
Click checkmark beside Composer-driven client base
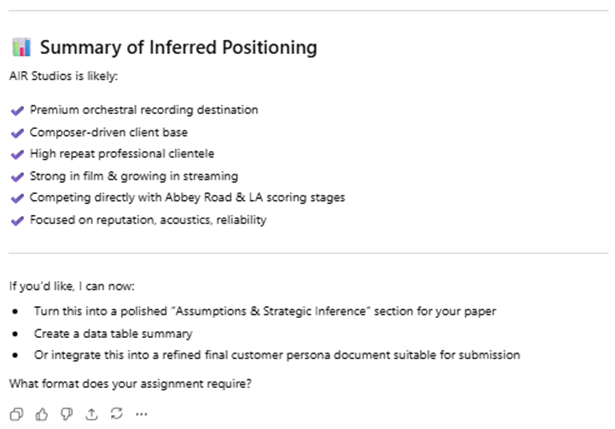[x=15, y=132]
